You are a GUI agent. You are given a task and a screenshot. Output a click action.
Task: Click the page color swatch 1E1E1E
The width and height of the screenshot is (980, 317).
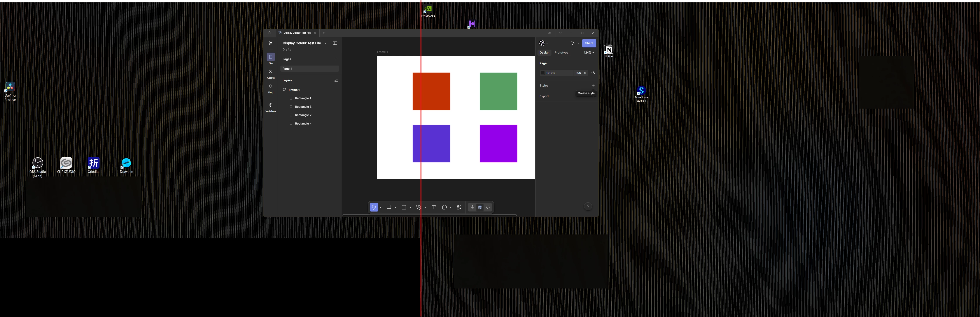tap(543, 73)
